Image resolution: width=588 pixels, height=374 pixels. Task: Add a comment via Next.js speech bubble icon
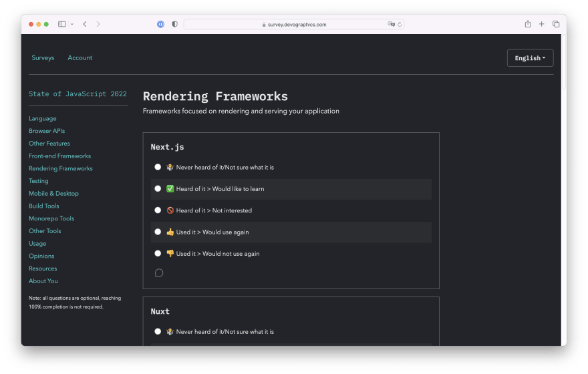pyautogui.click(x=159, y=272)
